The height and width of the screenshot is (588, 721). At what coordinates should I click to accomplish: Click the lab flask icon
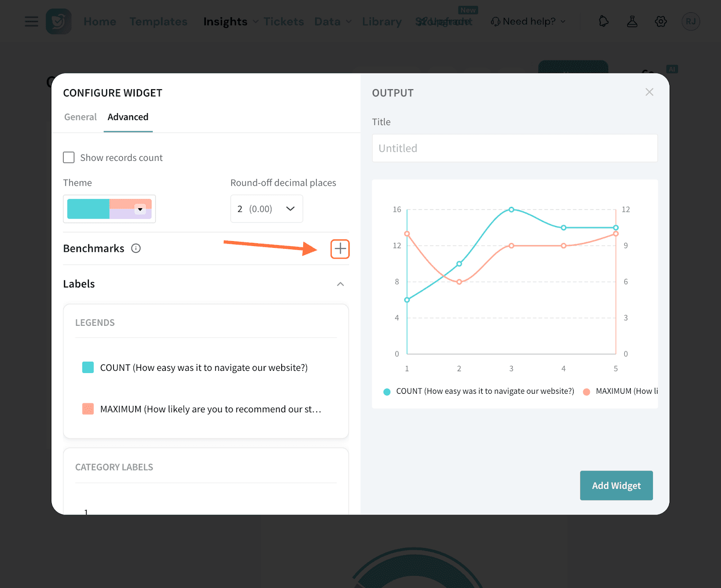point(632,21)
